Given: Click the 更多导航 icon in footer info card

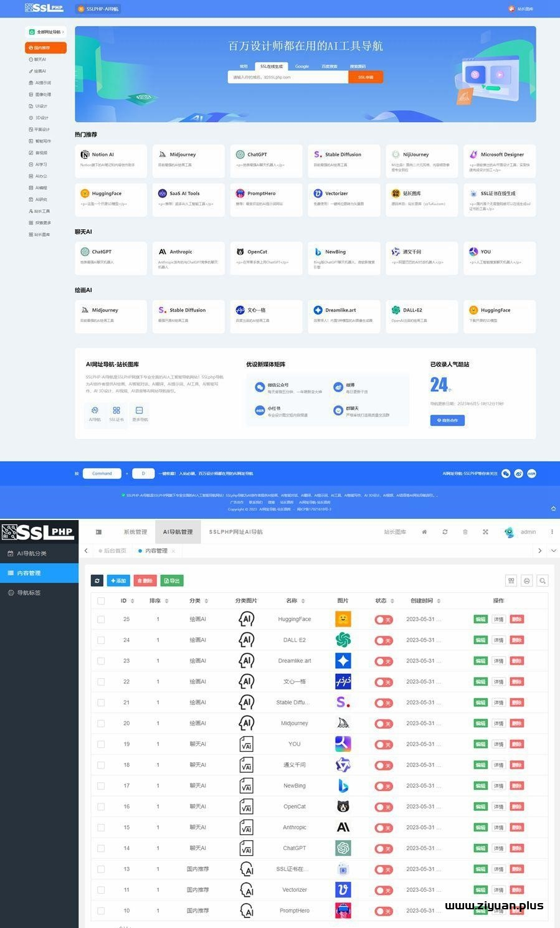Looking at the screenshot, I should pyautogui.click(x=139, y=410).
